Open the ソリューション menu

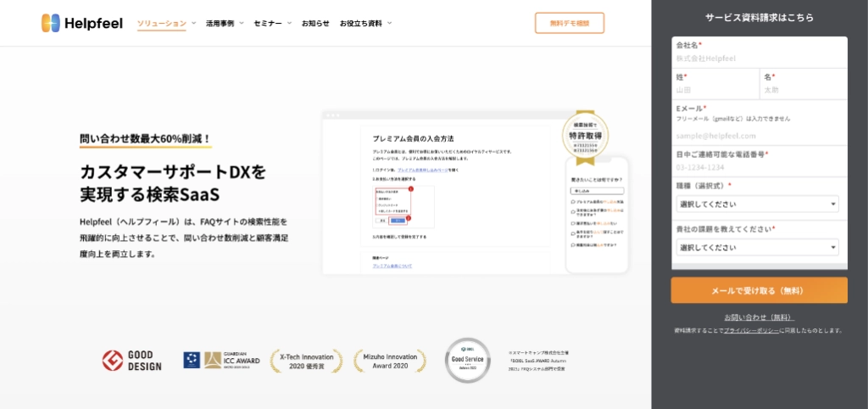click(x=162, y=23)
